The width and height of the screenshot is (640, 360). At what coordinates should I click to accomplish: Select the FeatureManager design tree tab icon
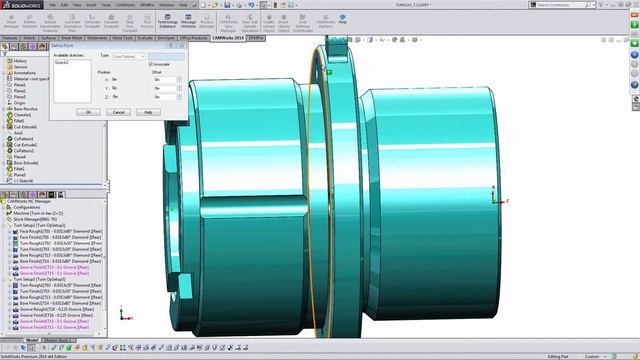(5, 47)
